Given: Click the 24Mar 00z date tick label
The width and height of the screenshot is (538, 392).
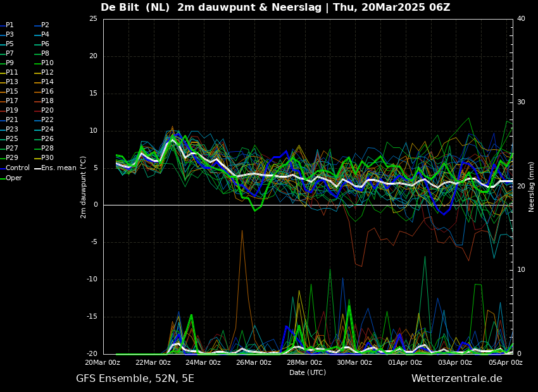Looking at the screenshot, I should pos(203,362).
